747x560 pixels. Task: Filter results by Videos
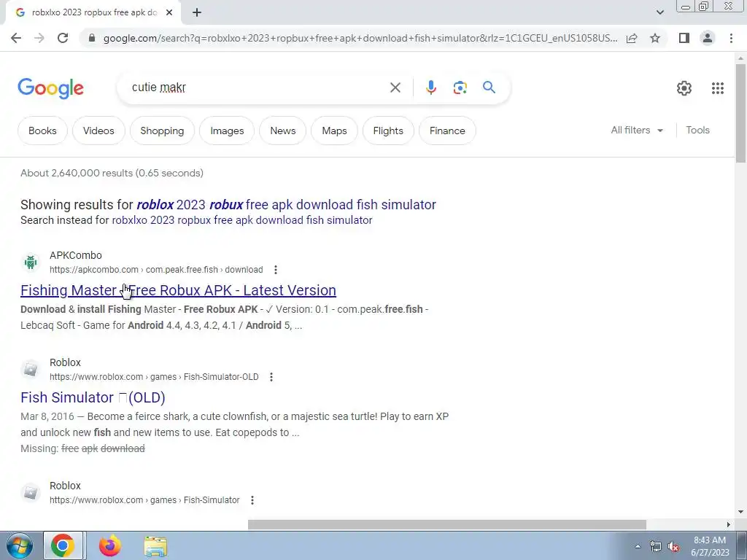tap(98, 131)
